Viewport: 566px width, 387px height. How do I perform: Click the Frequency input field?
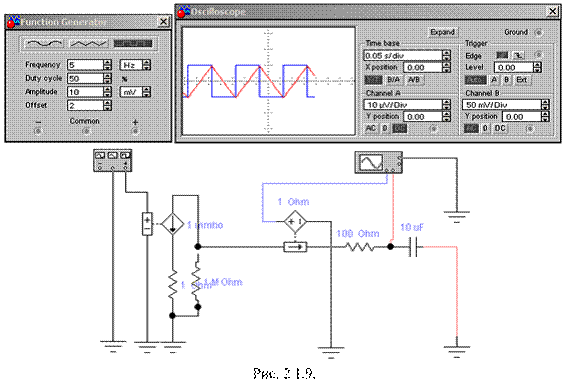(86, 65)
